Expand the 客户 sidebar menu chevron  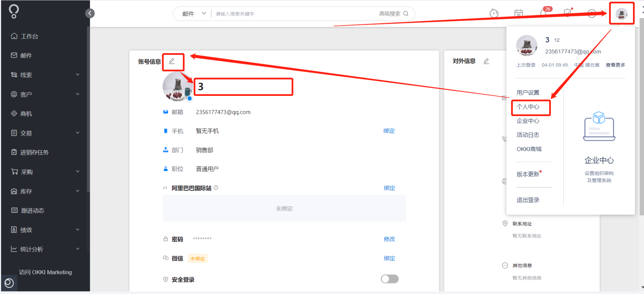[78, 94]
